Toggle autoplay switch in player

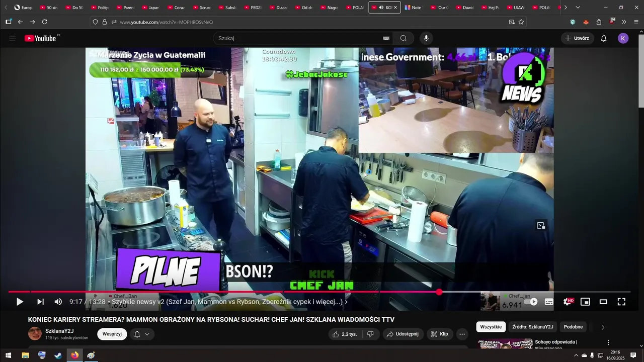[531, 302]
